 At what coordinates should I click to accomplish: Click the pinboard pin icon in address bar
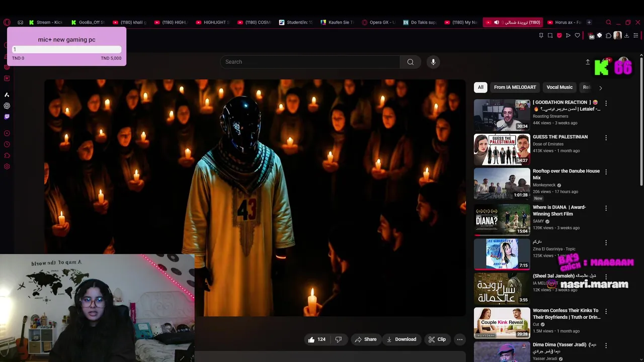click(x=541, y=35)
